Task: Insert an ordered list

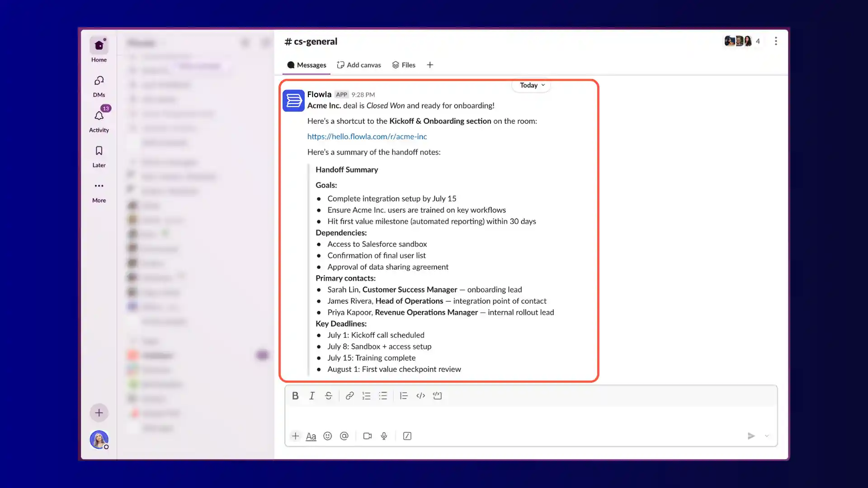Action: click(x=366, y=396)
